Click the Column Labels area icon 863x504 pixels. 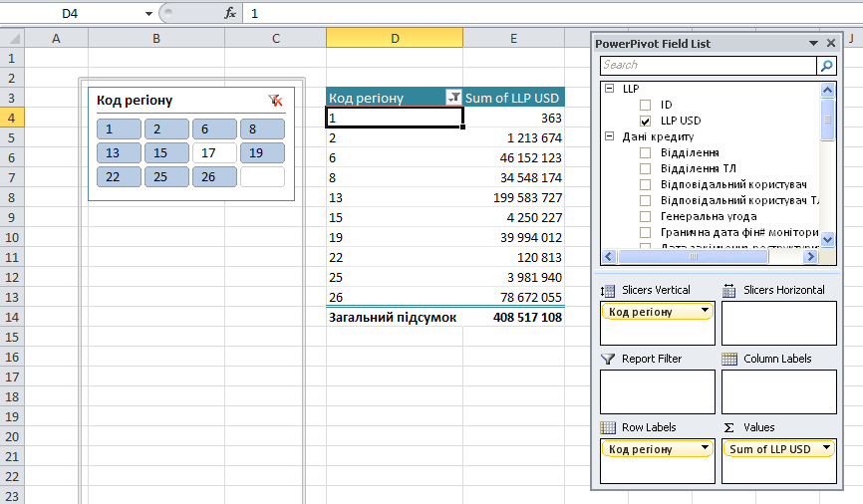point(728,359)
